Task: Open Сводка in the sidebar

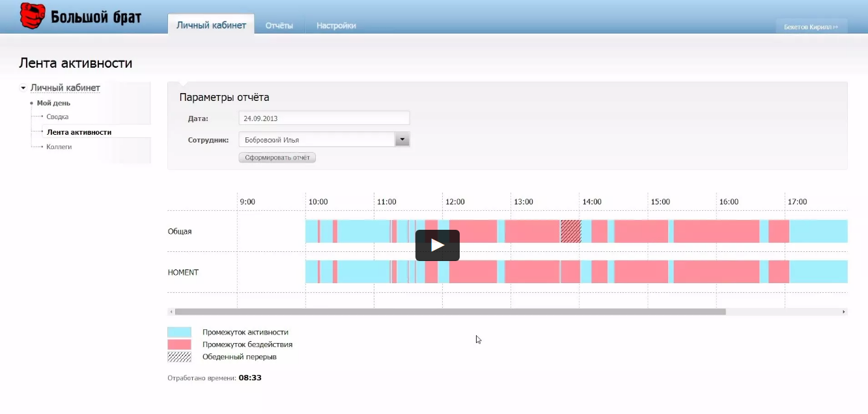Action: point(57,117)
